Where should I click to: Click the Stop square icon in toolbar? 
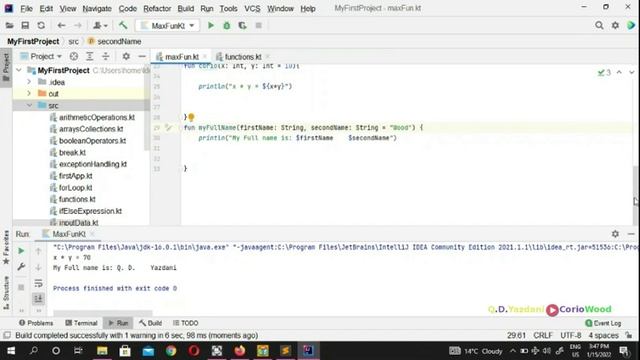tap(258, 26)
